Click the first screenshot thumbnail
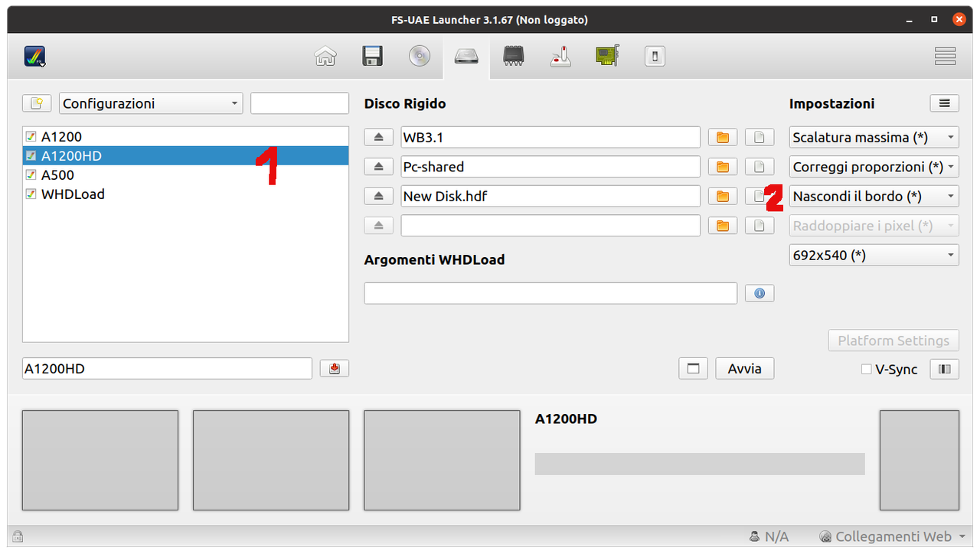 click(100, 461)
